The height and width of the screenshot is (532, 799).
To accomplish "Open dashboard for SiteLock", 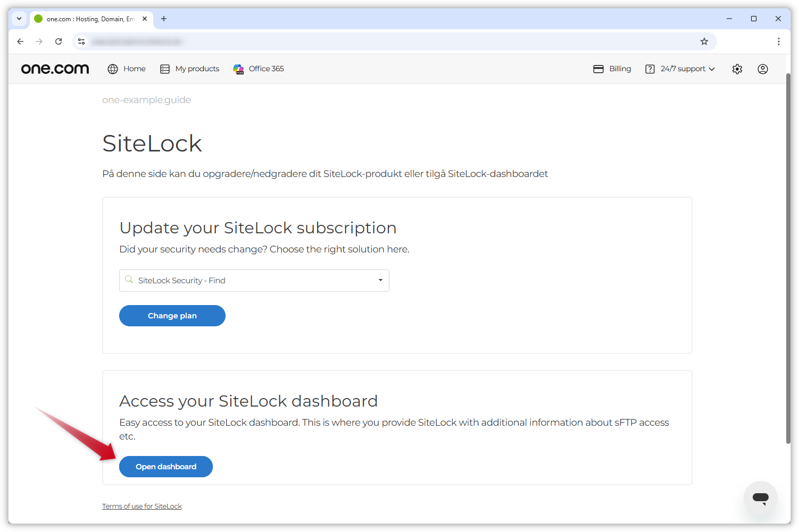I will tap(165, 466).
